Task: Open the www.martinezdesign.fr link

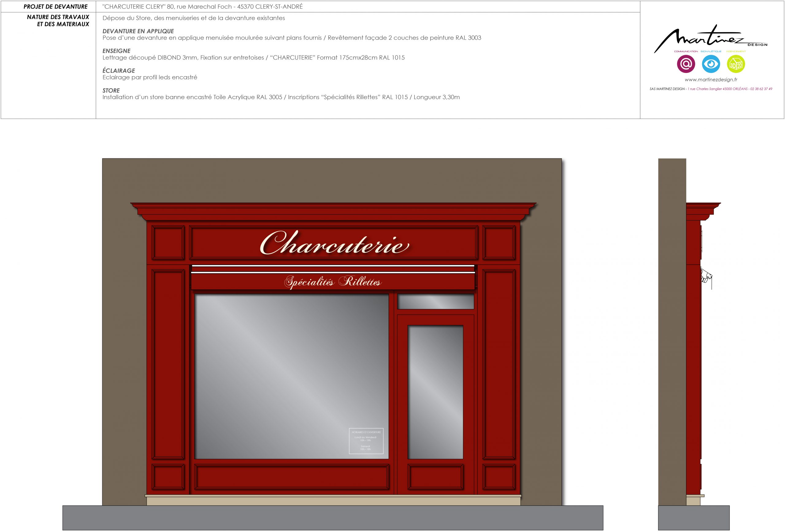Action: pos(711,80)
